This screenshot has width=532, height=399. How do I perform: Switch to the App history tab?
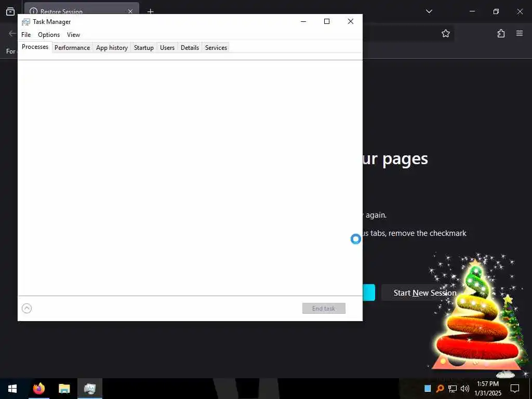pyautogui.click(x=112, y=47)
